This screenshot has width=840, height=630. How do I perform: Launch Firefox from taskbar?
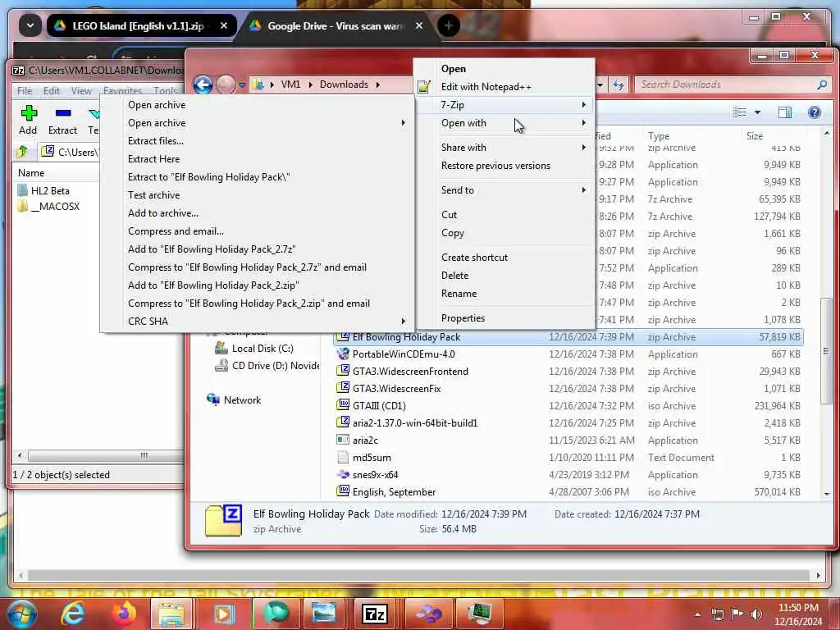(x=123, y=614)
